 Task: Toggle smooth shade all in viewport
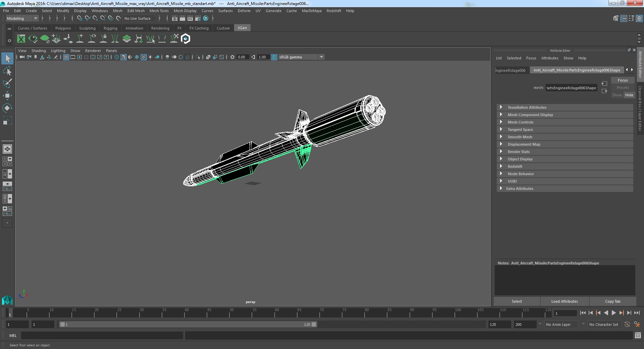123,57
